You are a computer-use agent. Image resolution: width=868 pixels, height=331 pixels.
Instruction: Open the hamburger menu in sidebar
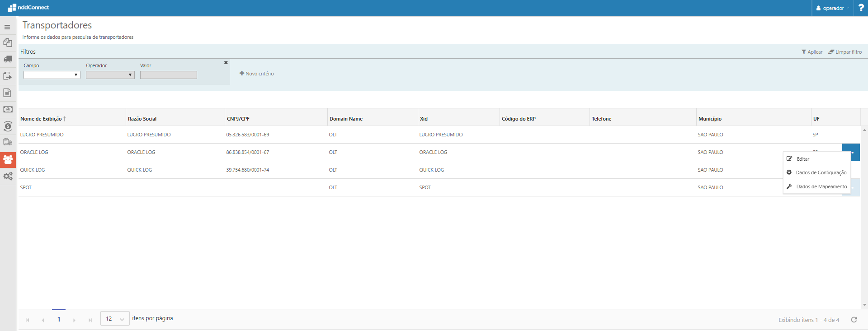pyautogui.click(x=7, y=27)
